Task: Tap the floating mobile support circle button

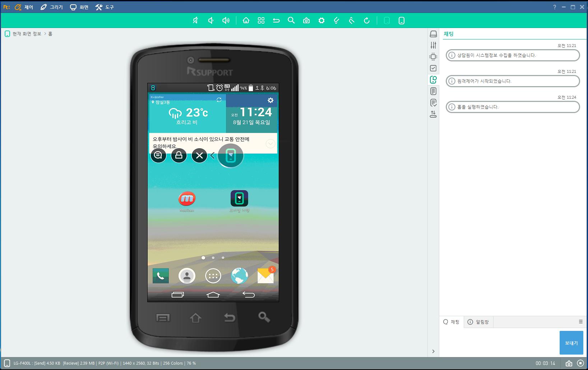Action: [x=231, y=155]
